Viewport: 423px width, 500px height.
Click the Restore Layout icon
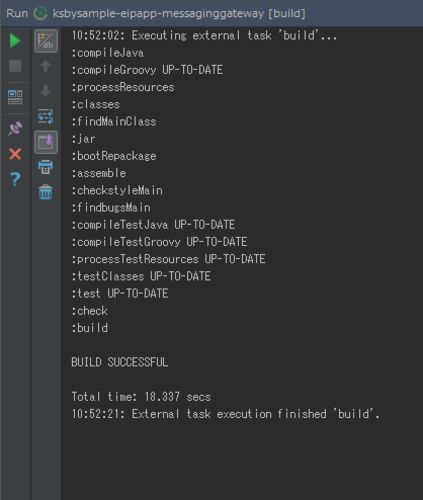coord(15,97)
